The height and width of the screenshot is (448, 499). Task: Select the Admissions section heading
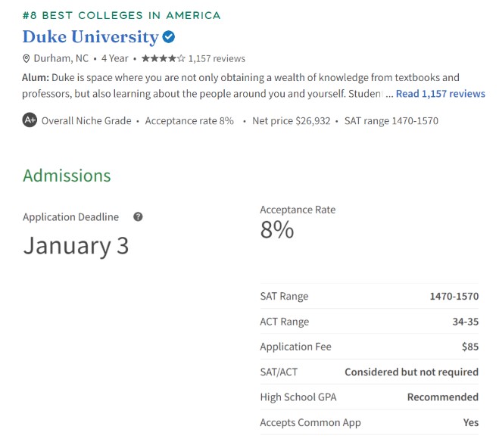click(x=67, y=176)
